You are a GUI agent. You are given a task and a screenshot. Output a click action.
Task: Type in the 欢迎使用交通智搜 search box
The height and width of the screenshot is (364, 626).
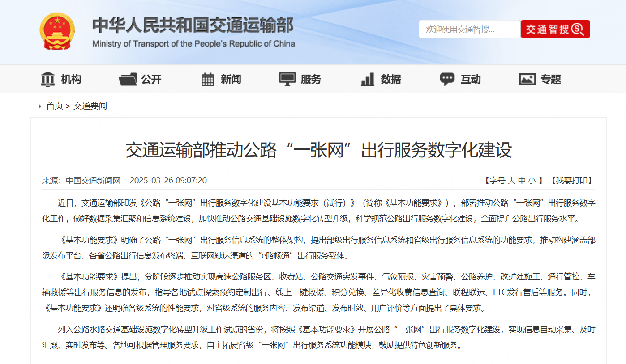tap(469, 30)
